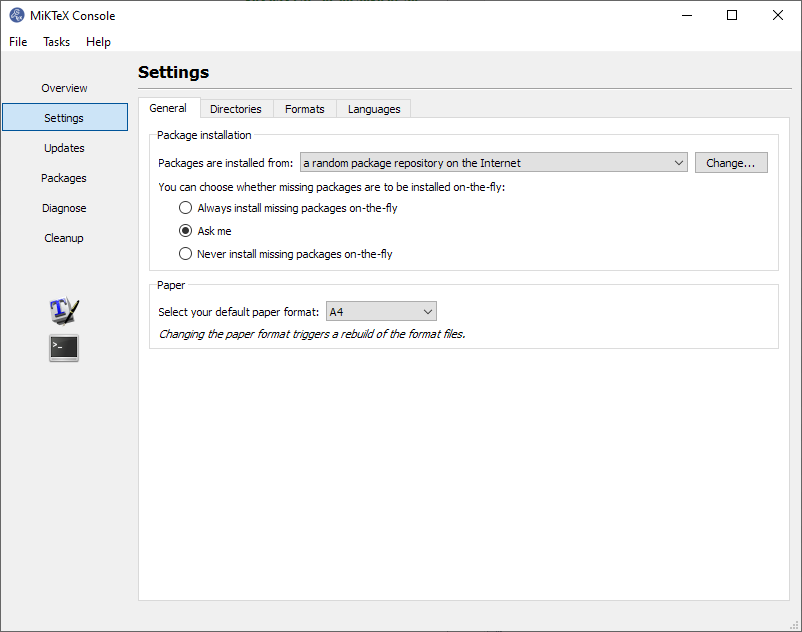Open the command prompt terminal icon
The image size is (802, 632).
(64, 348)
